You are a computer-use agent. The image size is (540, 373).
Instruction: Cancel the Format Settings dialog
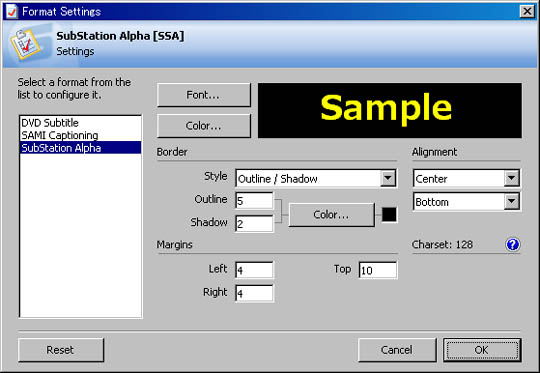[397, 350]
